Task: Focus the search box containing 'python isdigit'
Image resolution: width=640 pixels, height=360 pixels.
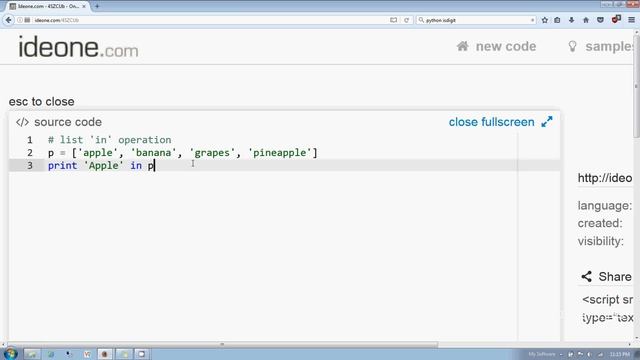Action: pyautogui.click(x=477, y=20)
